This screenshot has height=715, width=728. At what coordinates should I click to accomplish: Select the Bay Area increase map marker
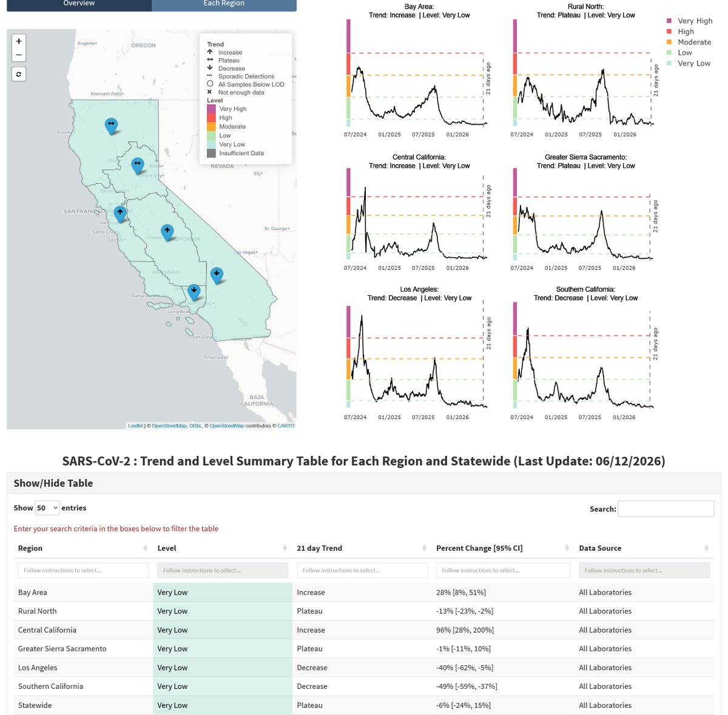[x=120, y=214]
